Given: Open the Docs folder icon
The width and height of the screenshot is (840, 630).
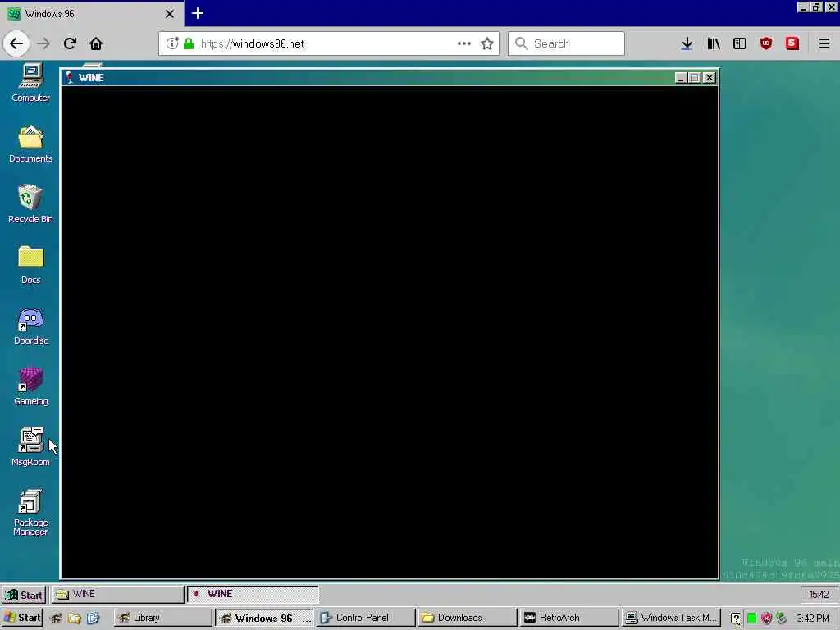Looking at the screenshot, I should click(x=30, y=265).
